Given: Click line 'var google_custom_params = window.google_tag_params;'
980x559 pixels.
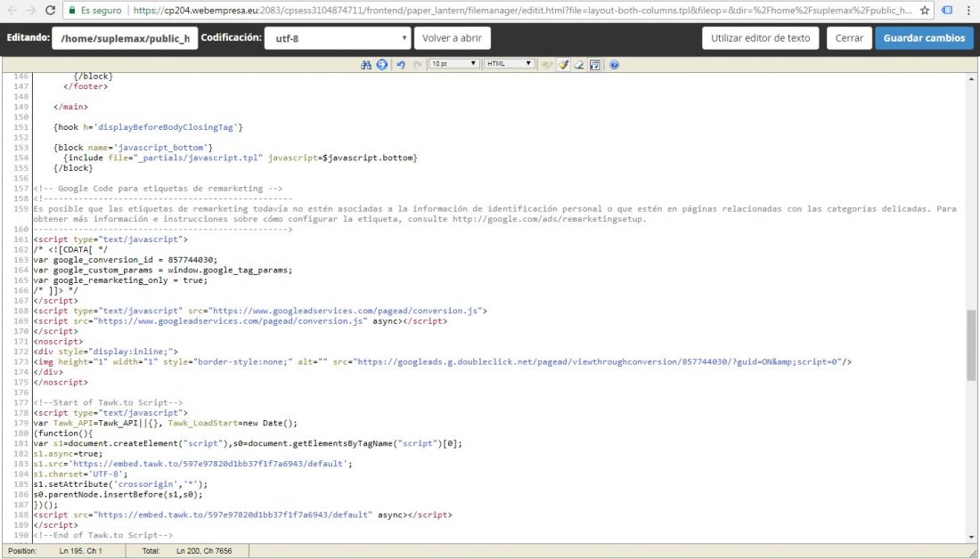Looking at the screenshot, I should tap(162, 271).
